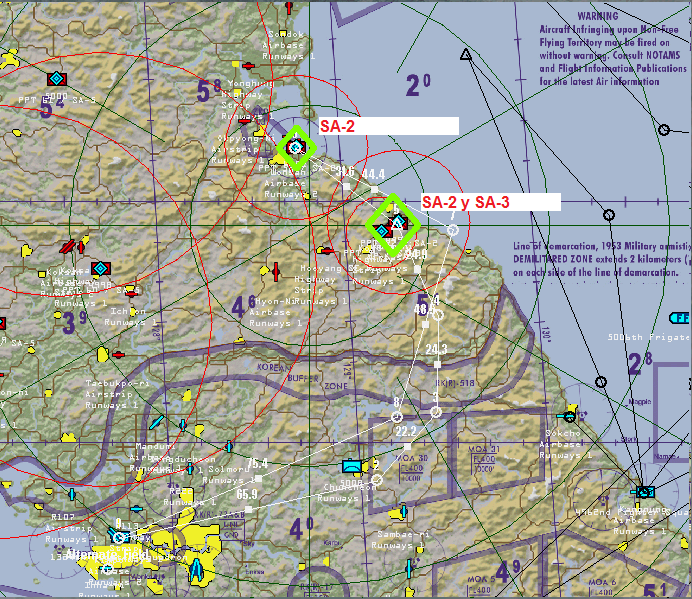Select the vertical red airbase icon near Hyon-Ni

click(x=276, y=271)
